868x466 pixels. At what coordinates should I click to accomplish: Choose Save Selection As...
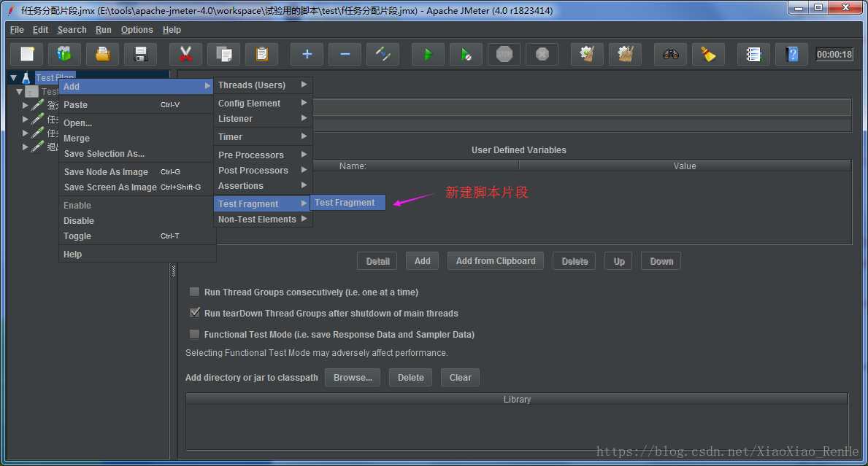click(x=137, y=154)
